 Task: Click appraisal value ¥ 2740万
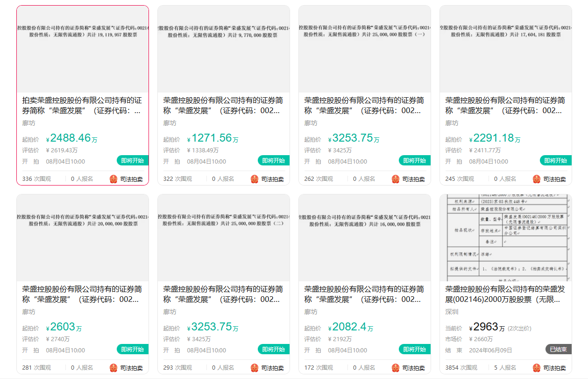(x=58, y=339)
